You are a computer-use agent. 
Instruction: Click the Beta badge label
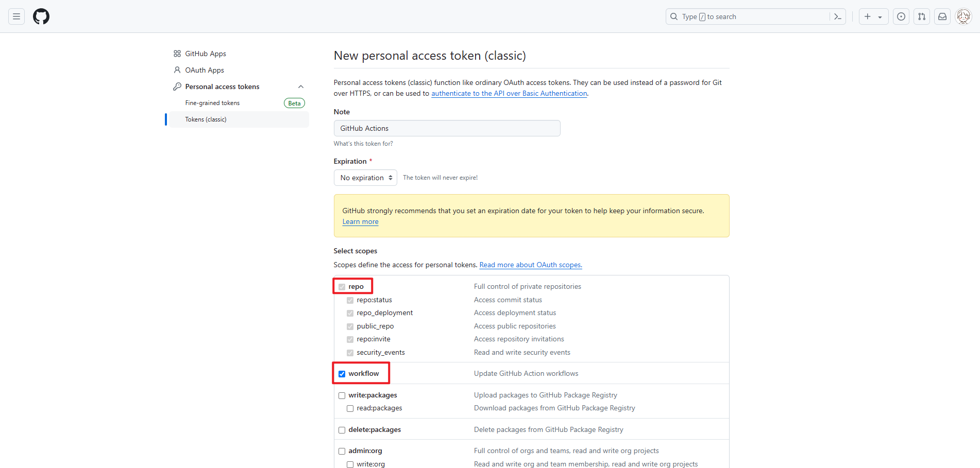(x=294, y=103)
